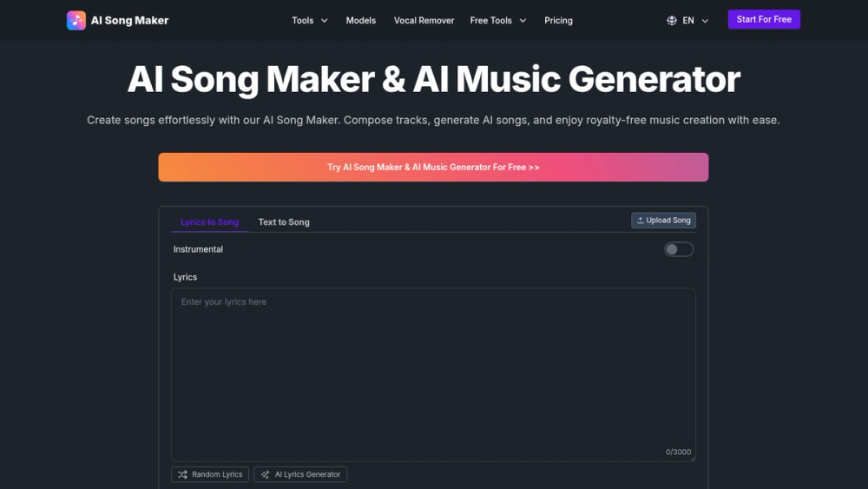Click the AI Song Maker & AI Music Generator heading

pyautogui.click(x=433, y=79)
